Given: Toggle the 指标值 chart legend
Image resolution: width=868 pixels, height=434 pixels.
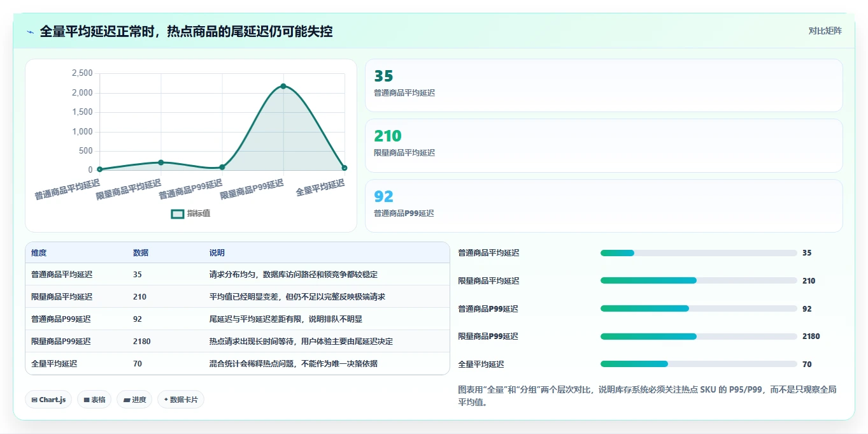Looking at the screenshot, I should [190, 213].
